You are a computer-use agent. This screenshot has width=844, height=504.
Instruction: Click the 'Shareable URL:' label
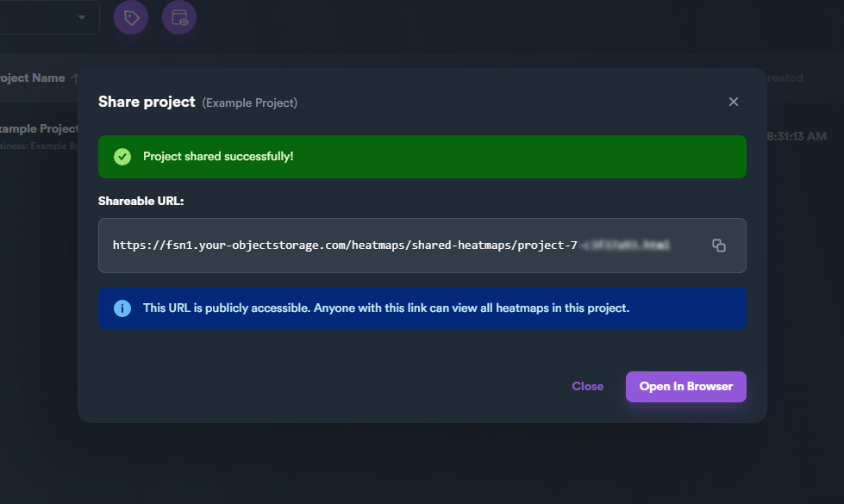point(141,201)
